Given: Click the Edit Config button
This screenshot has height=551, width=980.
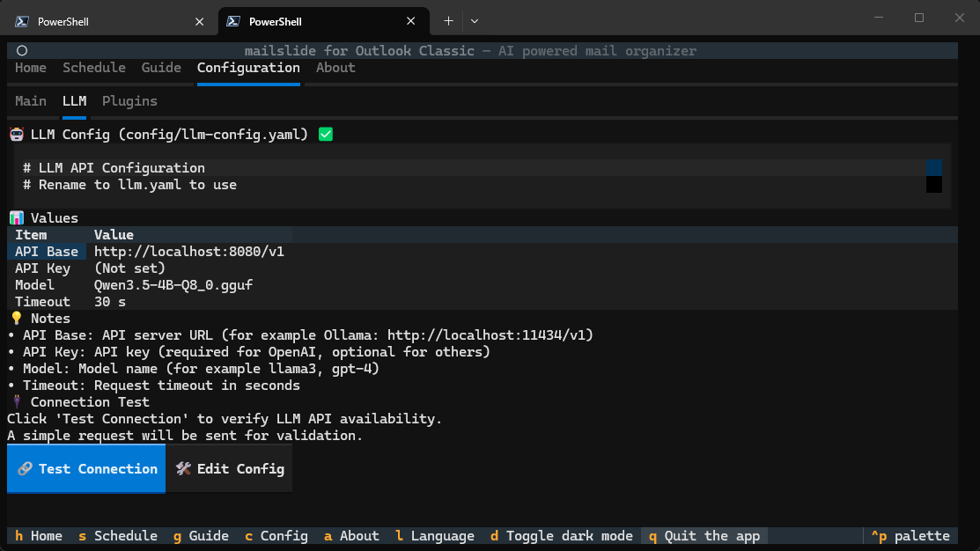Looking at the screenshot, I should pyautogui.click(x=230, y=469).
